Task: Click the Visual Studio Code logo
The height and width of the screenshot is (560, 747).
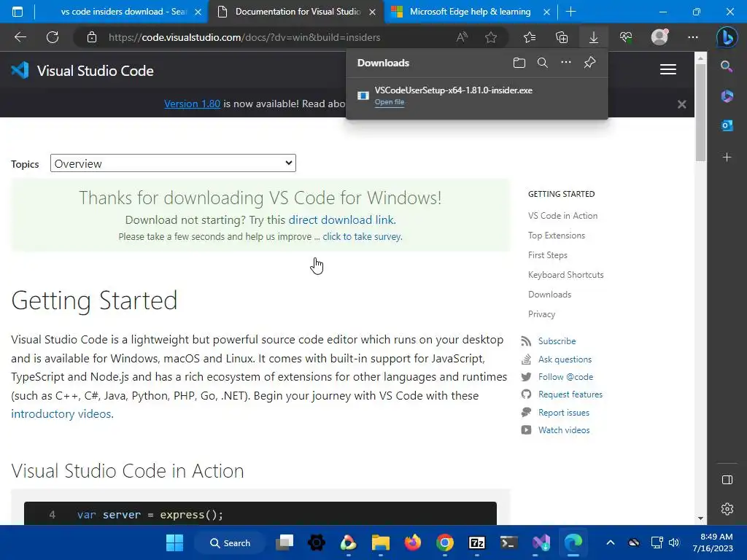Action: [x=82, y=71]
